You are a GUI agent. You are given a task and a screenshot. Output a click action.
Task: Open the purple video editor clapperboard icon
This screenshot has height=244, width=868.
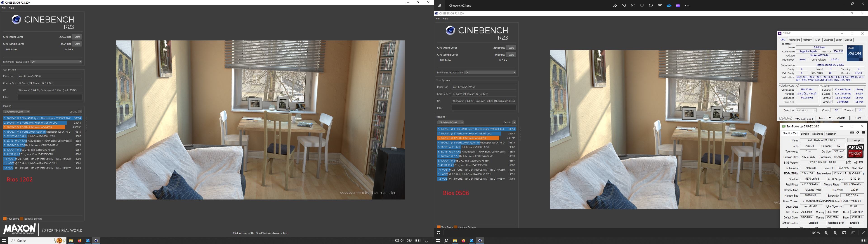pyautogui.click(x=678, y=5)
